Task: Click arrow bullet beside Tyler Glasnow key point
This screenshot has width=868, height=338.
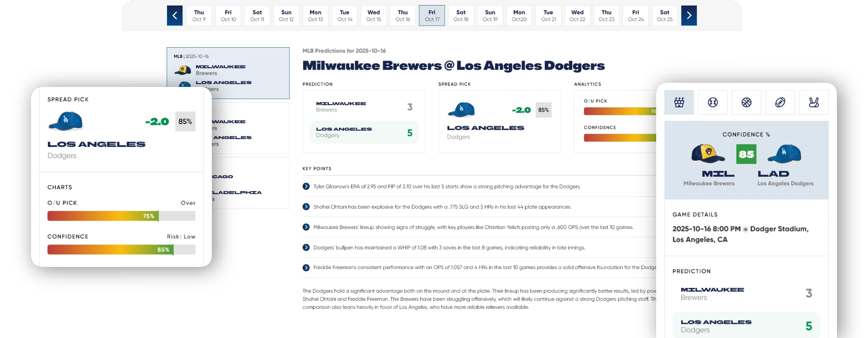Action: click(306, 187)
